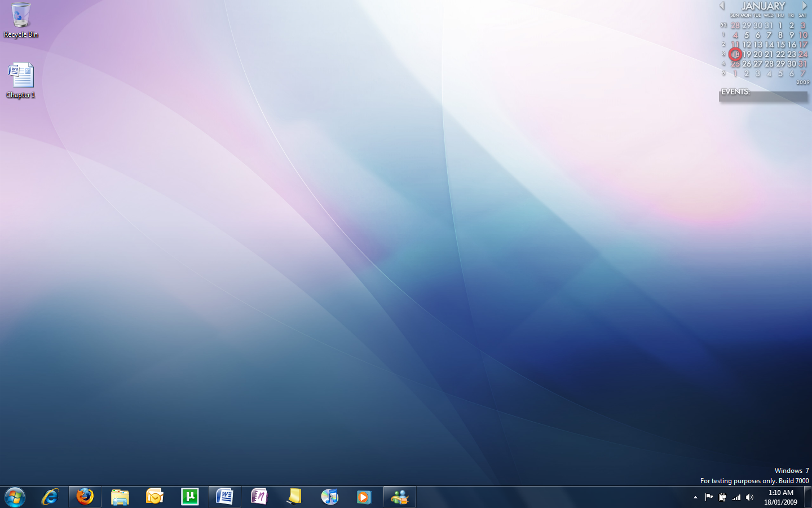Launch Outlook from the taskbar
The width and height of the screenshot is (812, 508).
pos(155,497)
